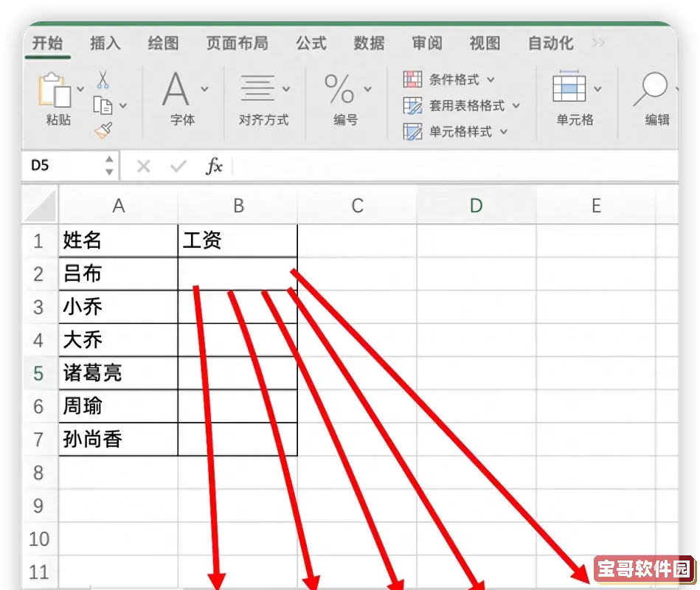This screenshot has height=590, width=700.
Task: Open the 单元格 cells icon
Action: pos(569,87)
